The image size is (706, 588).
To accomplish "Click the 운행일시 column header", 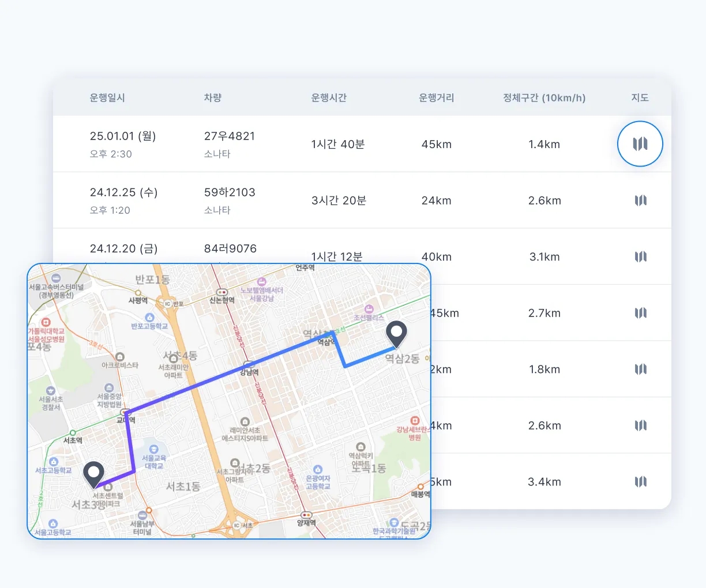I will [x=107, y=97].
